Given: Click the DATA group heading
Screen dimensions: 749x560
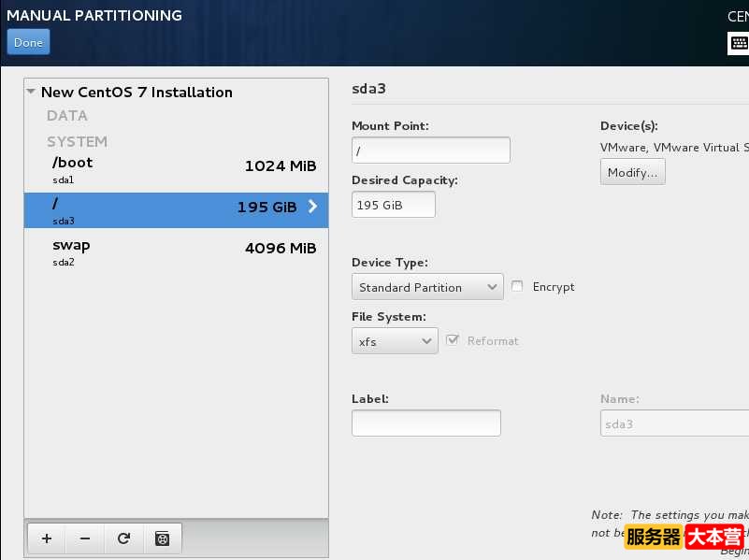Looking at the screenshot, I should 67,116.
